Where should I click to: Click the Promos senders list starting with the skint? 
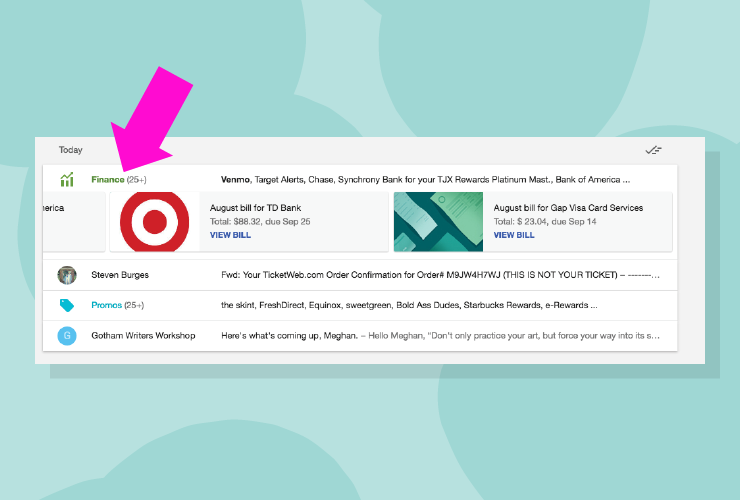(x=409, y=305)
